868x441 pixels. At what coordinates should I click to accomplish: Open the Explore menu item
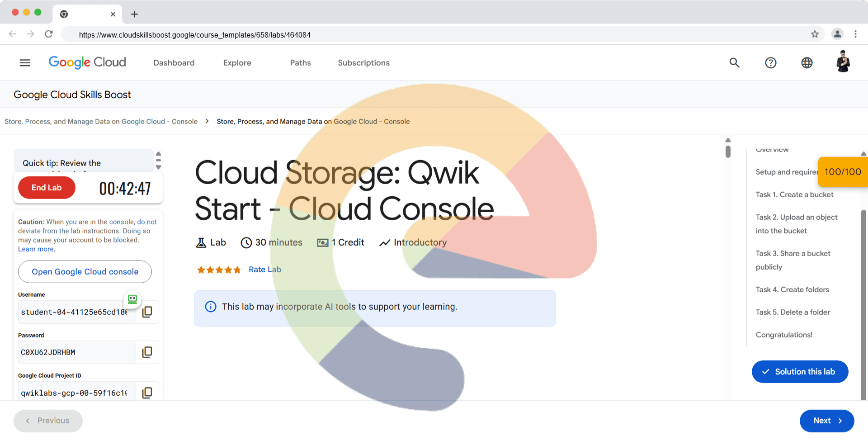point(237,63)
